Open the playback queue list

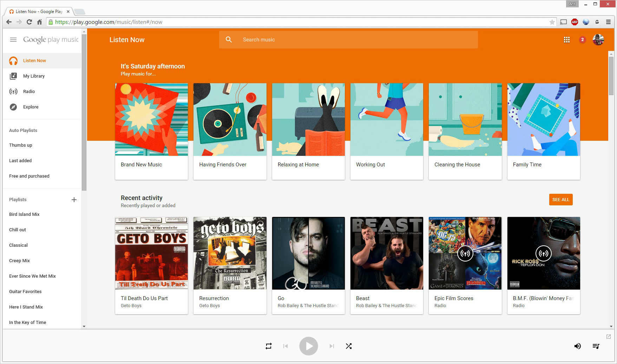click(596, 346)
